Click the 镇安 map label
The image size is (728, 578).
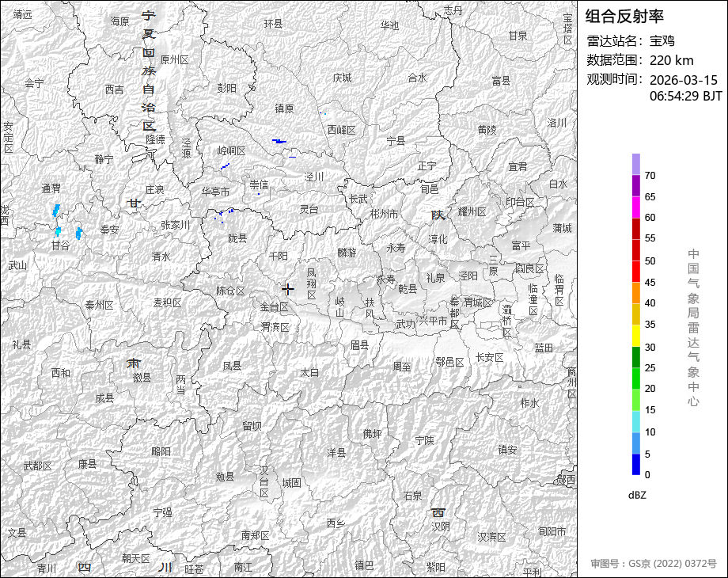[507, 450]
